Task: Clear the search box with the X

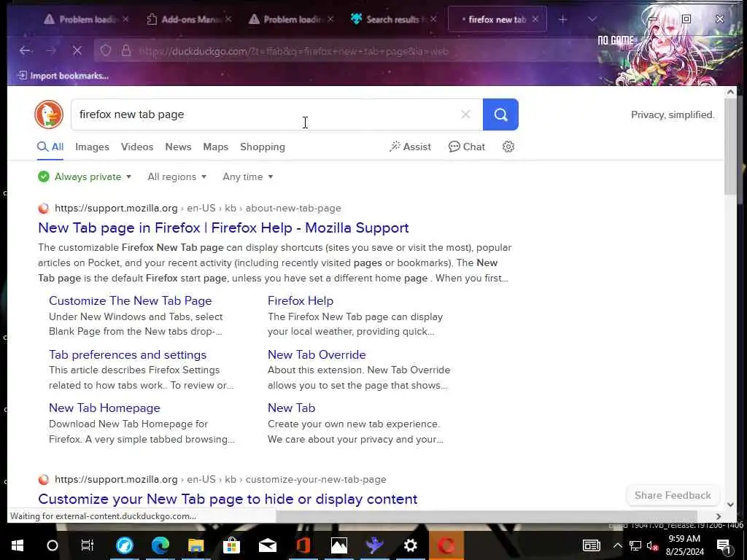Action: pyautogui.click(x=465, y=114)
